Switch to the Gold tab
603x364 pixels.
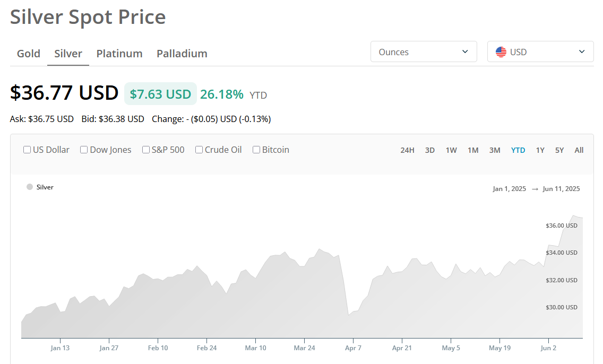coord(29,54)
